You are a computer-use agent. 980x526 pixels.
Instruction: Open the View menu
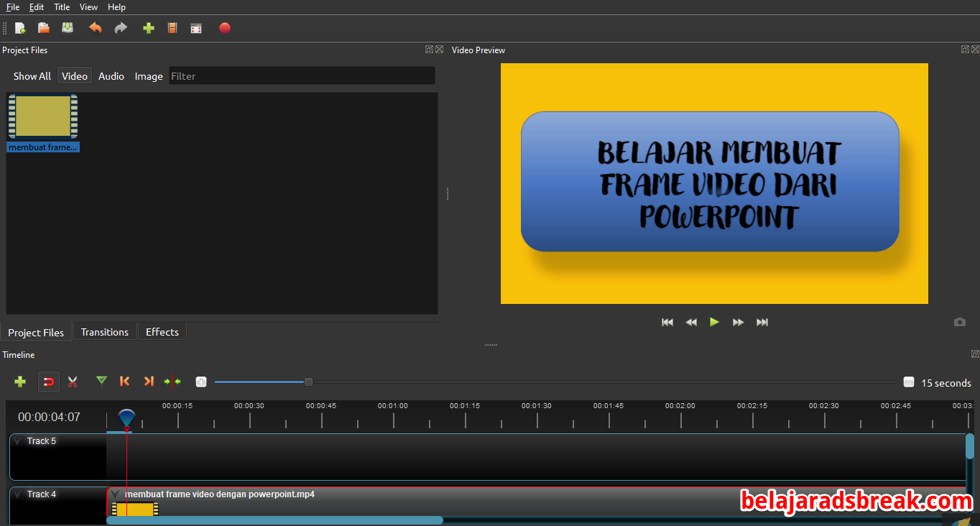click(x=89, y=7)
